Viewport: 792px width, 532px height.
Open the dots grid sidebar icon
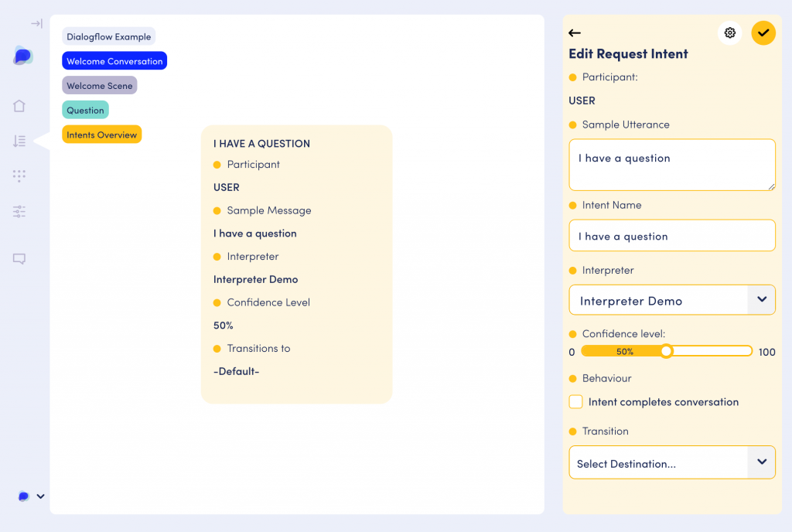tap(19, 176)
